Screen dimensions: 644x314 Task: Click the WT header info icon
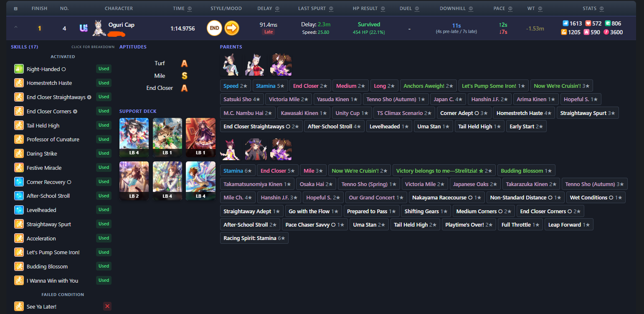(x=540, y=8)
